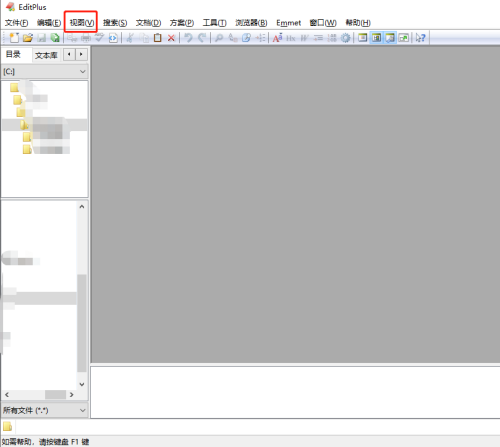The height and width of the screenshot is (447, 500).
Task: Open the Set Font icon
Action: [277, 38]
